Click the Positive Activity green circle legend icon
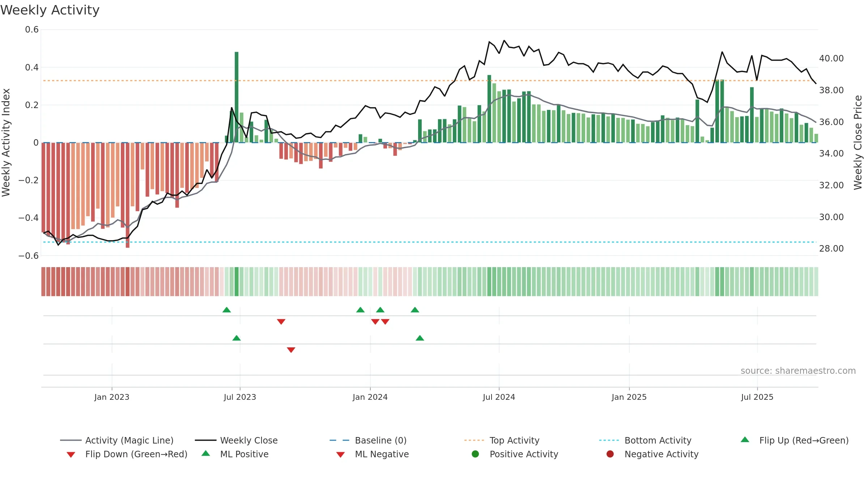The image size is (868, 488). point(475,454)
